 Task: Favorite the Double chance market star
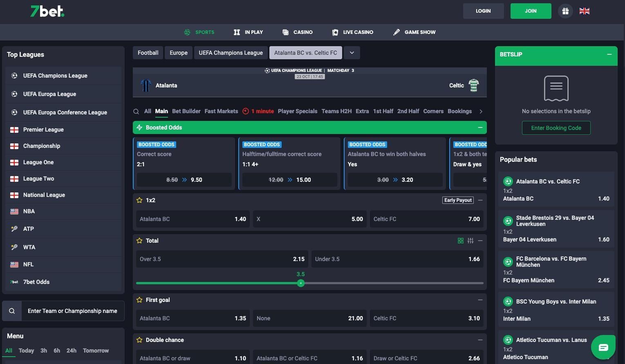(139, 340)
